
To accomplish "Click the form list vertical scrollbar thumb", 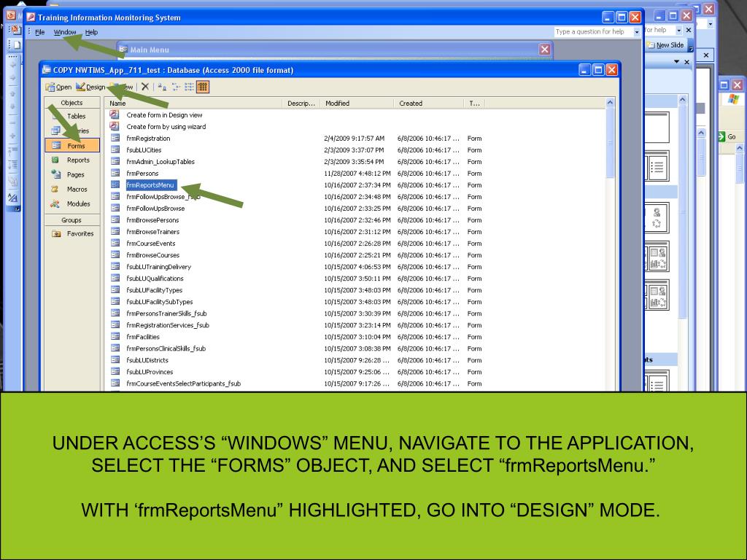I will tap(611, 143).
